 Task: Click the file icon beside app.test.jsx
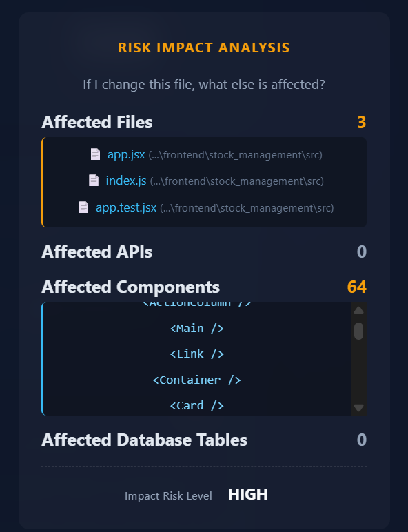click(83, 207)
